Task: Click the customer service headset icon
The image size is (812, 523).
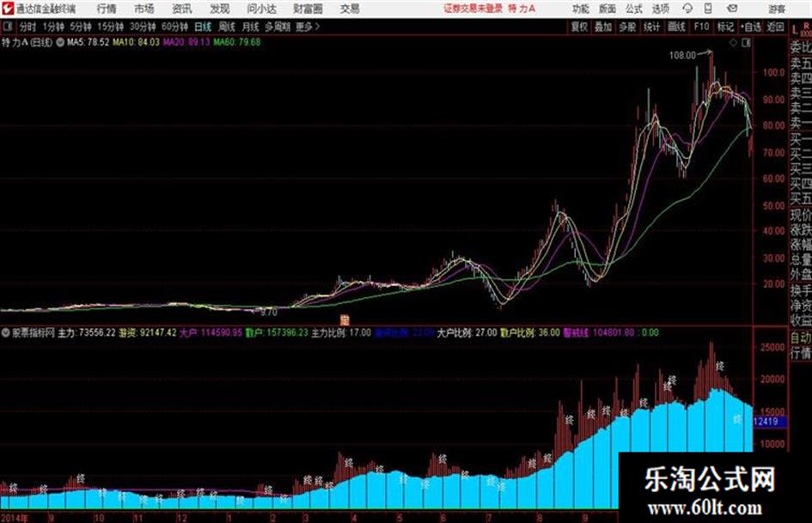Action: 687,9
